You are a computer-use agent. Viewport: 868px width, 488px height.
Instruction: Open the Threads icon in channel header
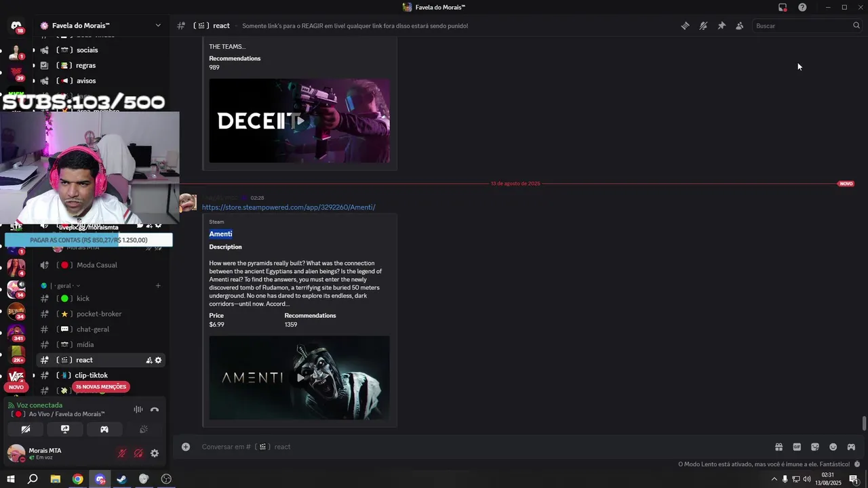[x=685, y=26]
